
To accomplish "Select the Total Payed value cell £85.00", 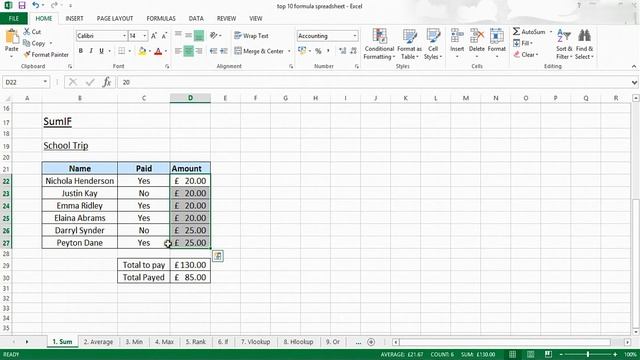I will pos(190,277).
